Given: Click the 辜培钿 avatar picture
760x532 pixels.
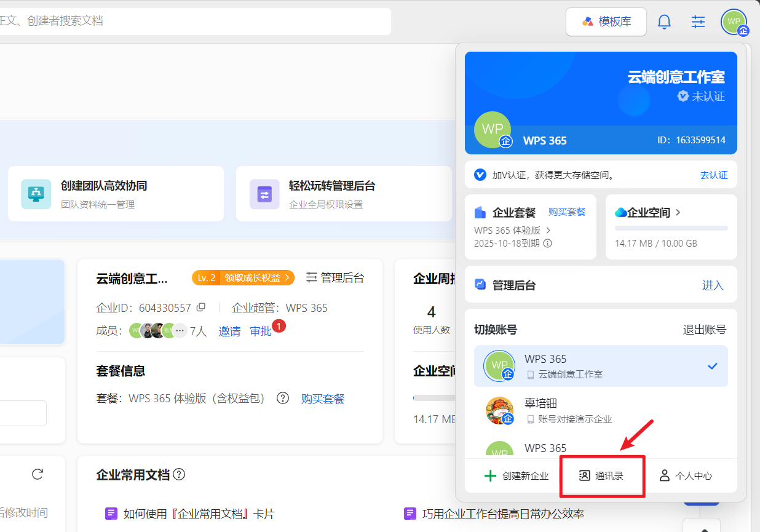Looking at the screenshot, I should coord(499,411).
